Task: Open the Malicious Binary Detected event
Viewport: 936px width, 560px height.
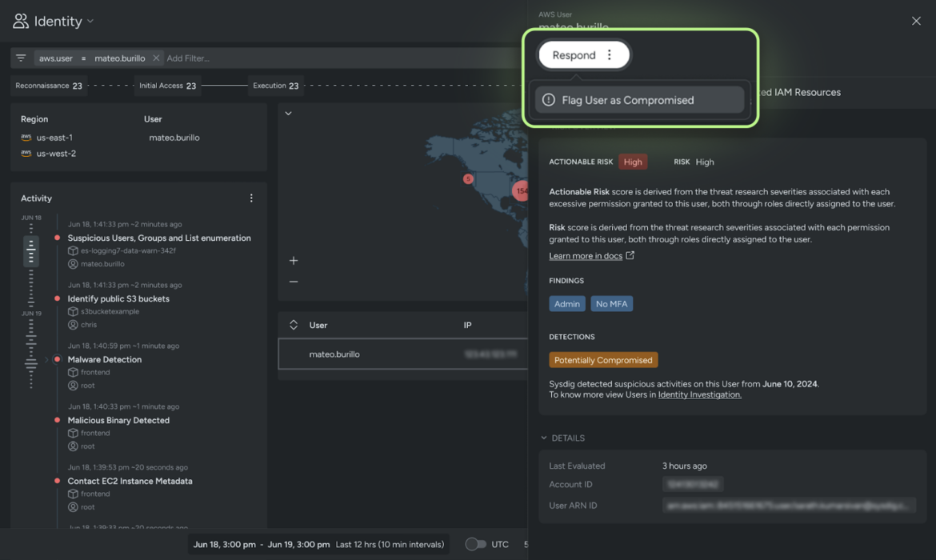Action: [x=118, y=420]
